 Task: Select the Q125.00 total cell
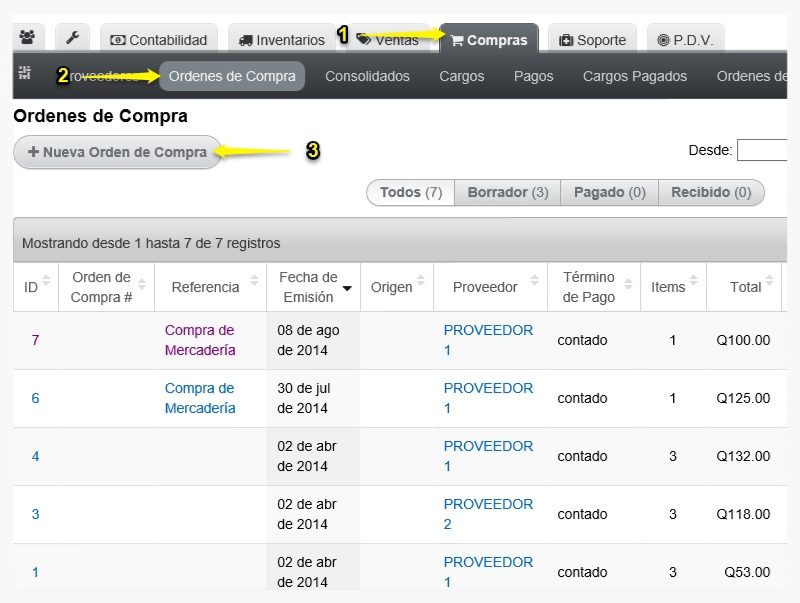(743, 398)
